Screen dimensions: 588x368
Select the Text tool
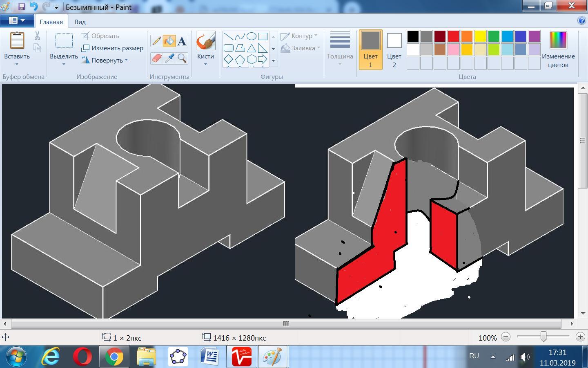182,41
